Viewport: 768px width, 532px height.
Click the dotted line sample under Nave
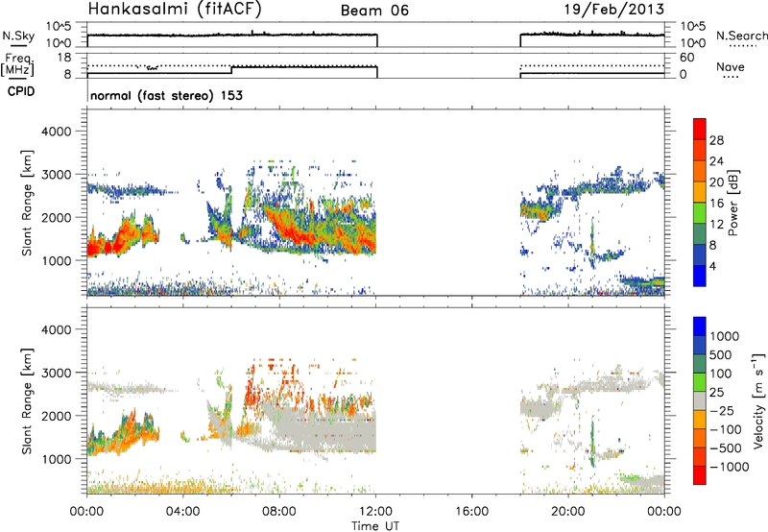click(732, 78)
